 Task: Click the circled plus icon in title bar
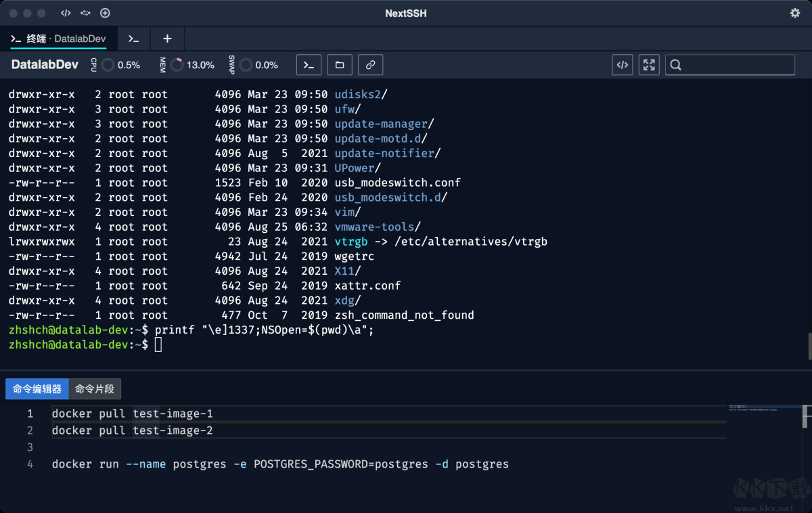pyautogui.click(x=105, y=13)
